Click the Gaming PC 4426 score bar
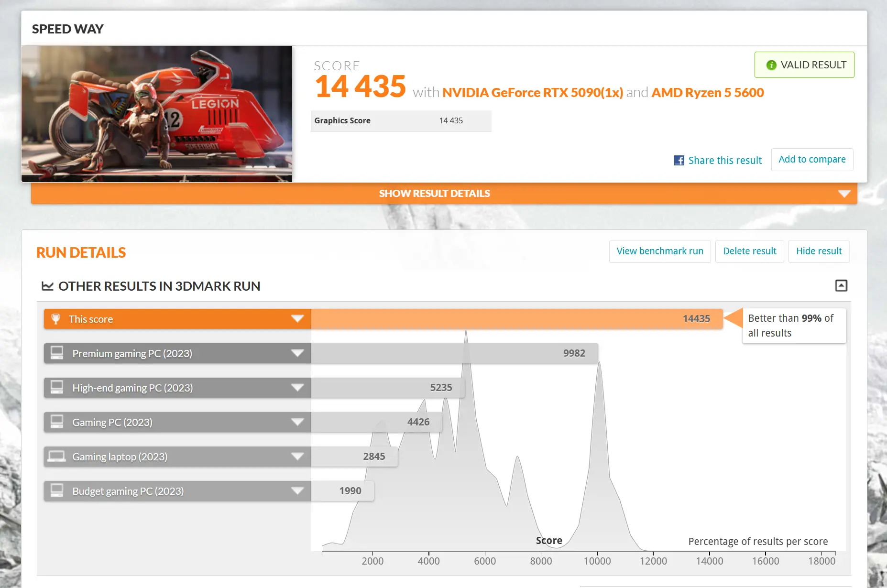Screen dimensions: 887x588 (376, 422)
